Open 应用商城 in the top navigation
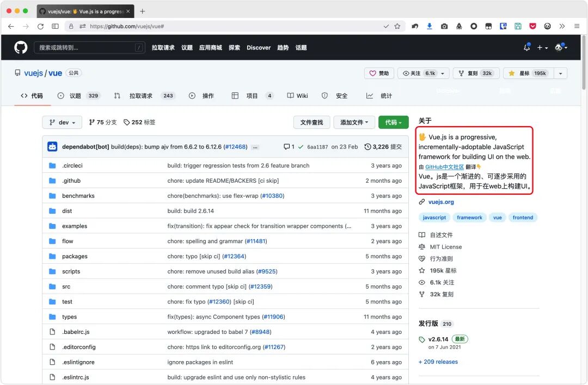 tap(210, 47)
